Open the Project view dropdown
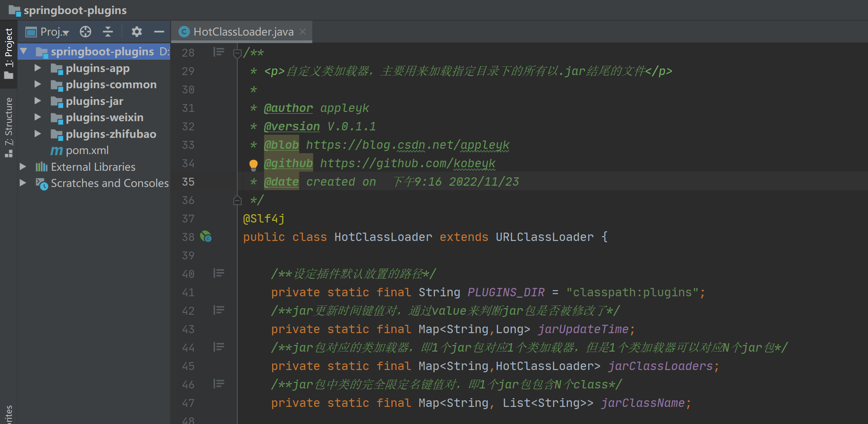Viewport: 868px width, 424px height. pos(54,32)
